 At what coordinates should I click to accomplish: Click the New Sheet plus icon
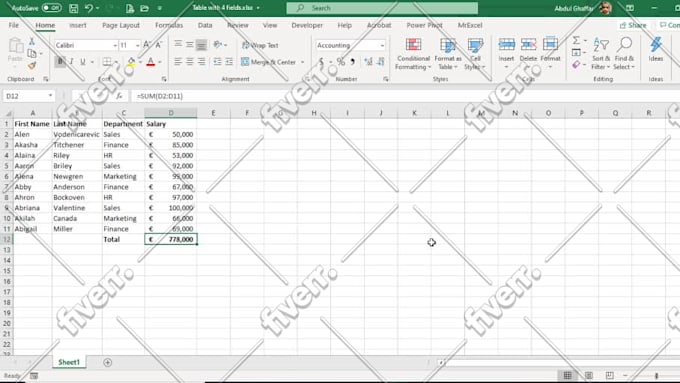[108, 362]
